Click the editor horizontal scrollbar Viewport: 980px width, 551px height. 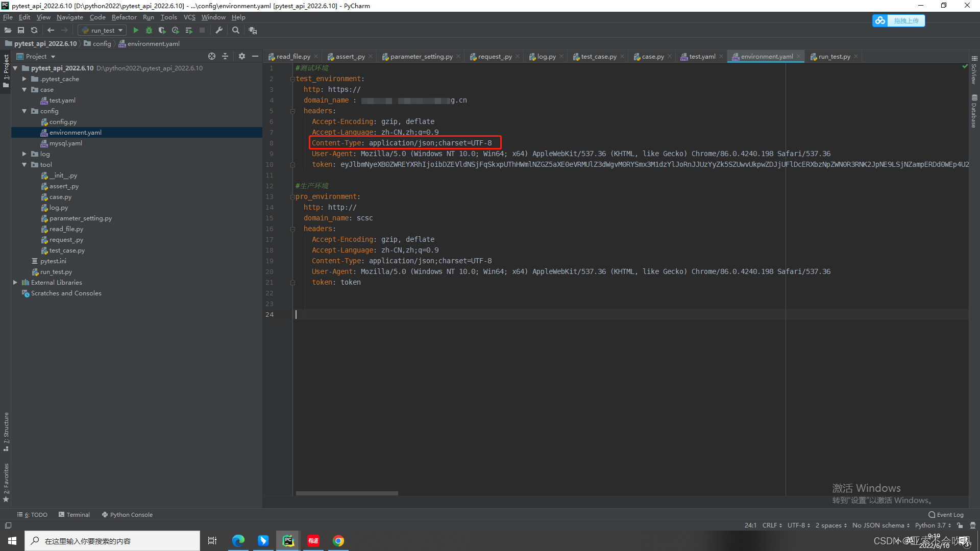tap(347, 493)
